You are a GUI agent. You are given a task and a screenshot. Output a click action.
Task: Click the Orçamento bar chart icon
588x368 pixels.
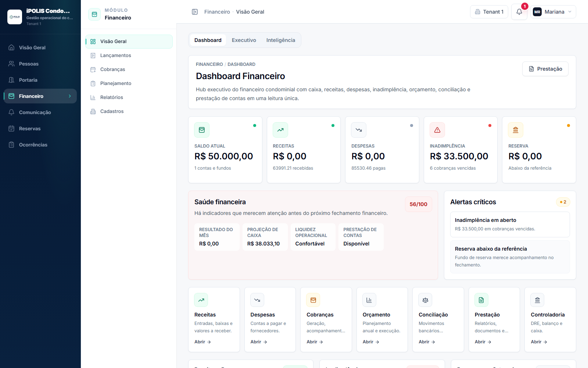369,300
